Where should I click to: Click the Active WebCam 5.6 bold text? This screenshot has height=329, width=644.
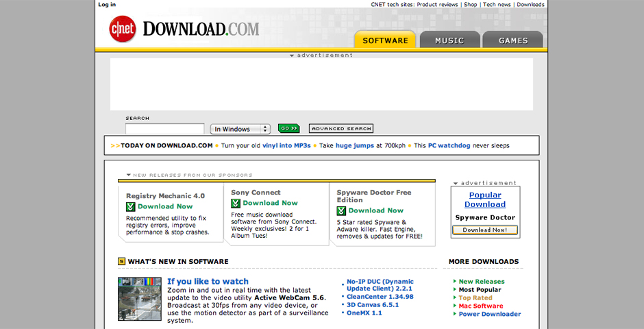[290, 297]
